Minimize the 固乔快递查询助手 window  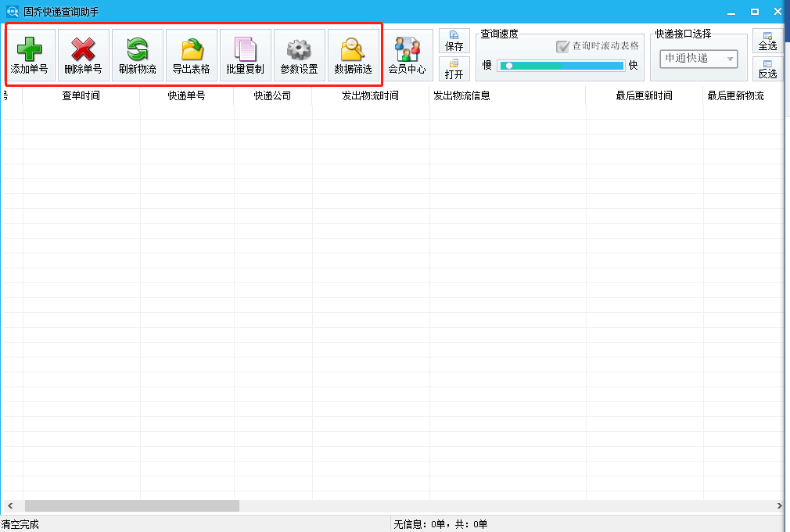pos(731,12)
